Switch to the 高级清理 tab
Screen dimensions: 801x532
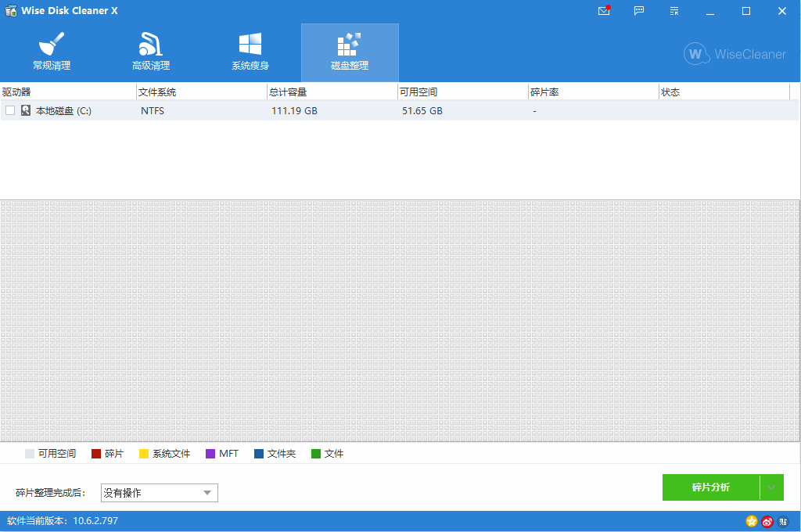[x=150, y=52]
